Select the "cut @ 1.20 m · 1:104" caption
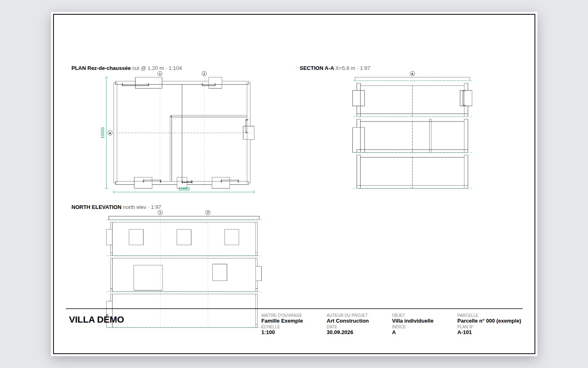 (x=157, y=68)
